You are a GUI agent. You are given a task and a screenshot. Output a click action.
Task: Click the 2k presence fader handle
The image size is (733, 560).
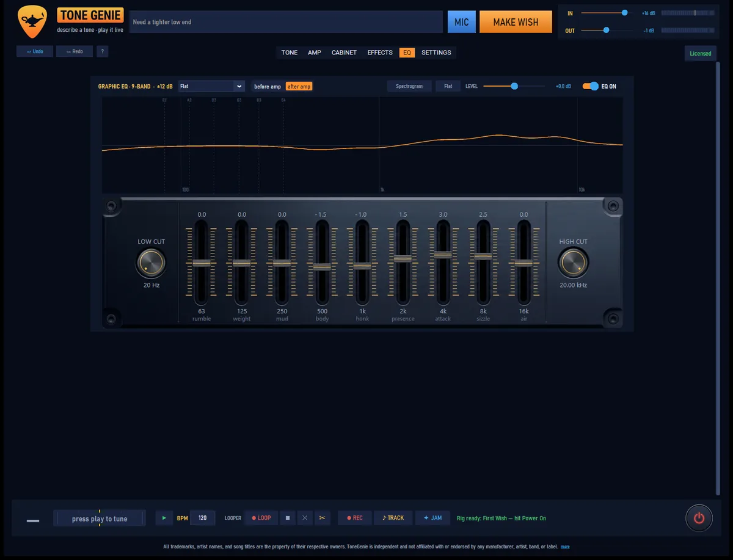(x=403, y=259)
